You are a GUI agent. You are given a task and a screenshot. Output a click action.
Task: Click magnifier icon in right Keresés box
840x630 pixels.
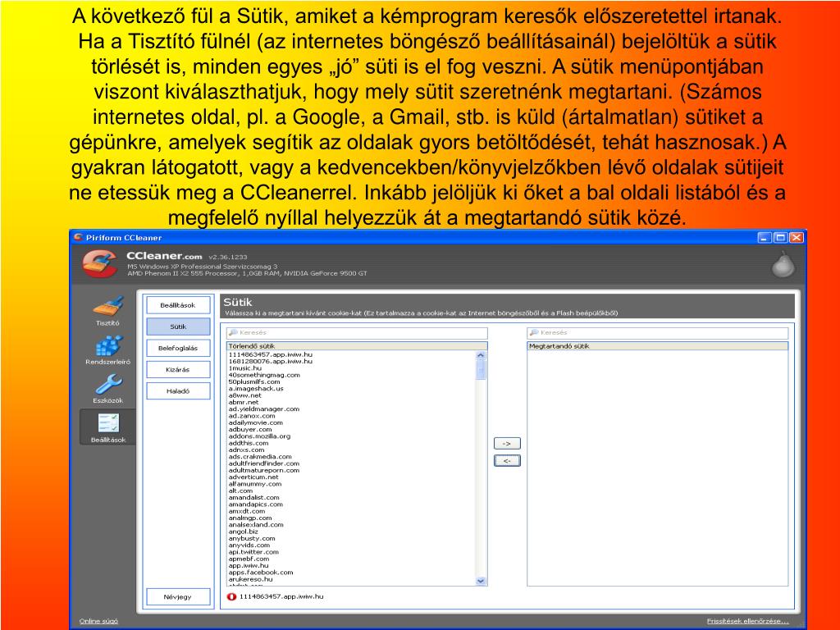(x=534, y=333)
